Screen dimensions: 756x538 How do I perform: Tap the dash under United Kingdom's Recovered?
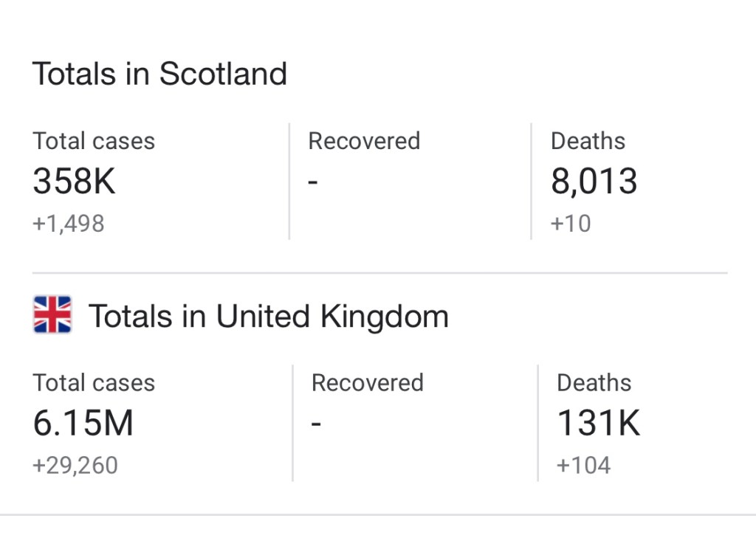[316, 424]
